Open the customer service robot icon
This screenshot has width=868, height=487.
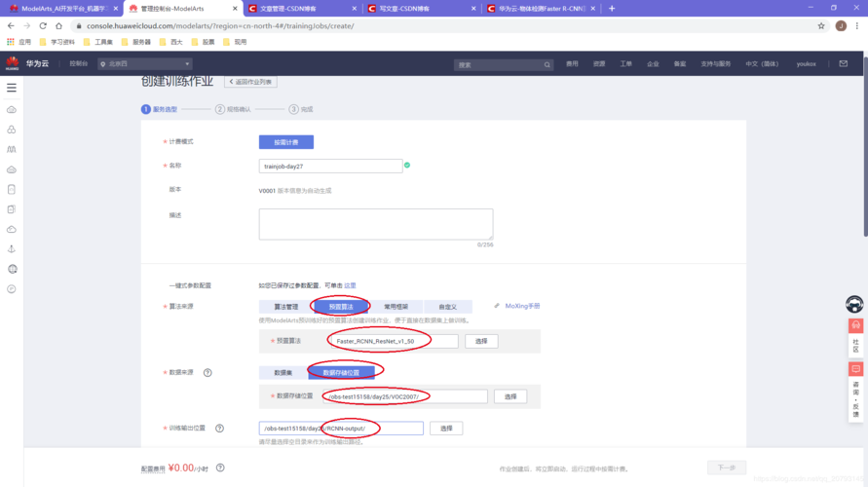click(854, 304)
